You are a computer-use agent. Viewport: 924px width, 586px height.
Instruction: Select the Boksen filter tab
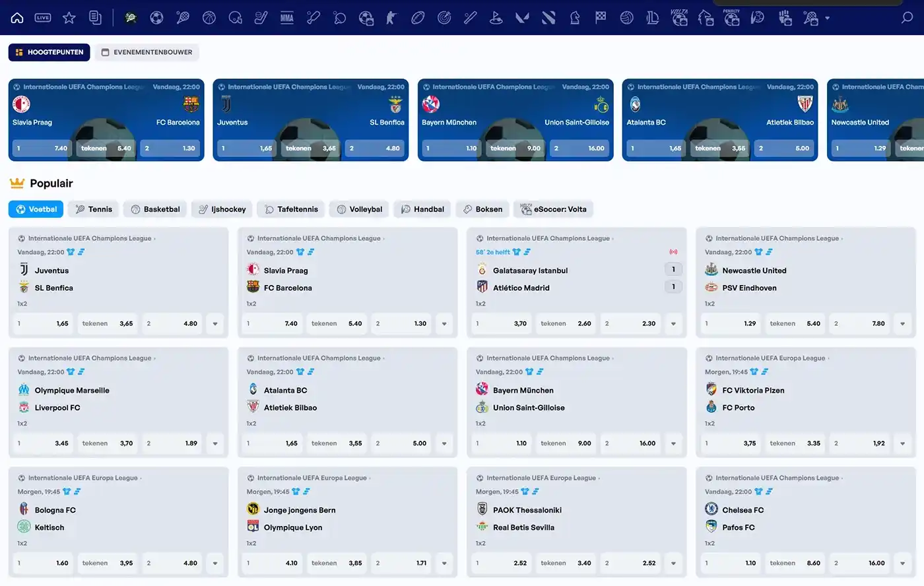482,209
